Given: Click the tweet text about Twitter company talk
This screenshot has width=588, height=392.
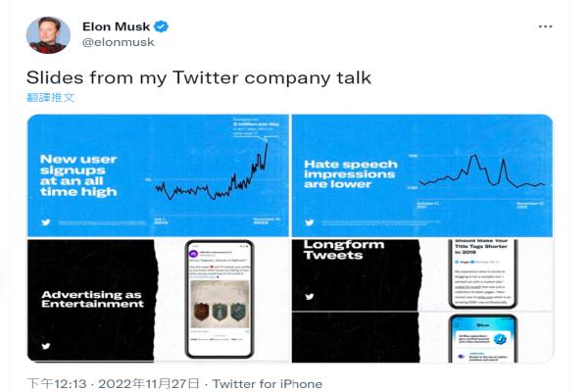Looking at the screenshot, I should 199,77.
